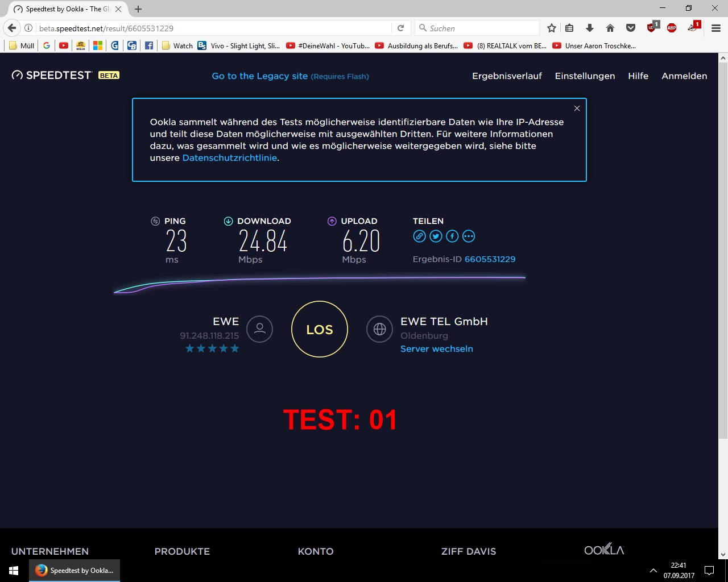Open the Google bookmark icon

click(x=47, y=45)
